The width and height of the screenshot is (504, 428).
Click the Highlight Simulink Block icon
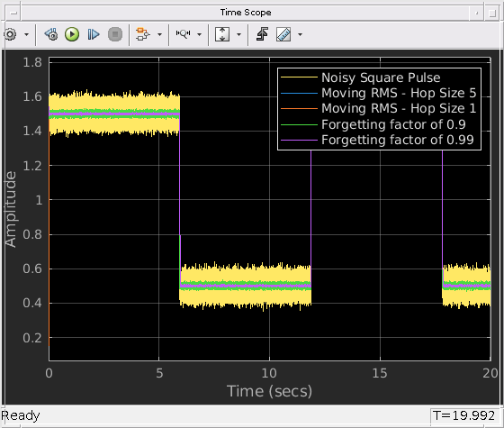point(143,34)
